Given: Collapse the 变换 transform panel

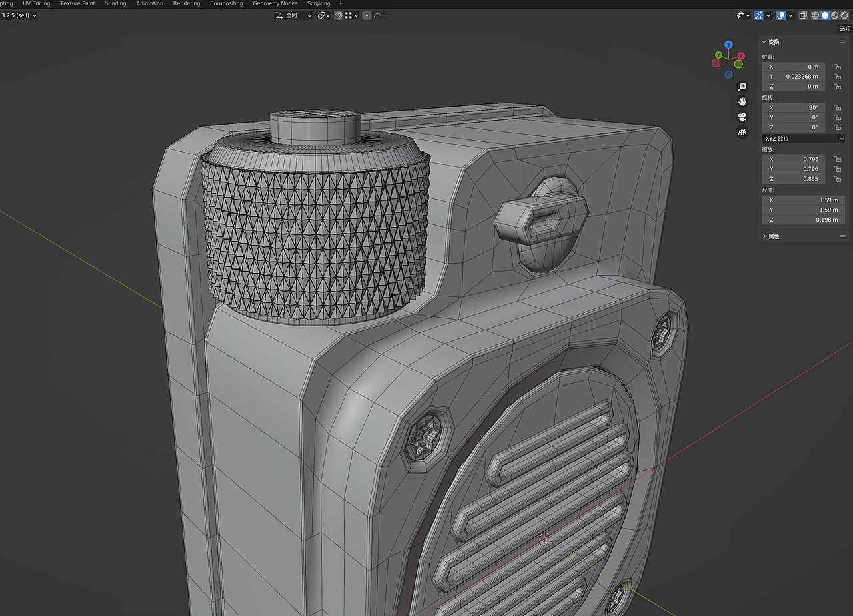Looking at the screenshot, I should [764, 42].
